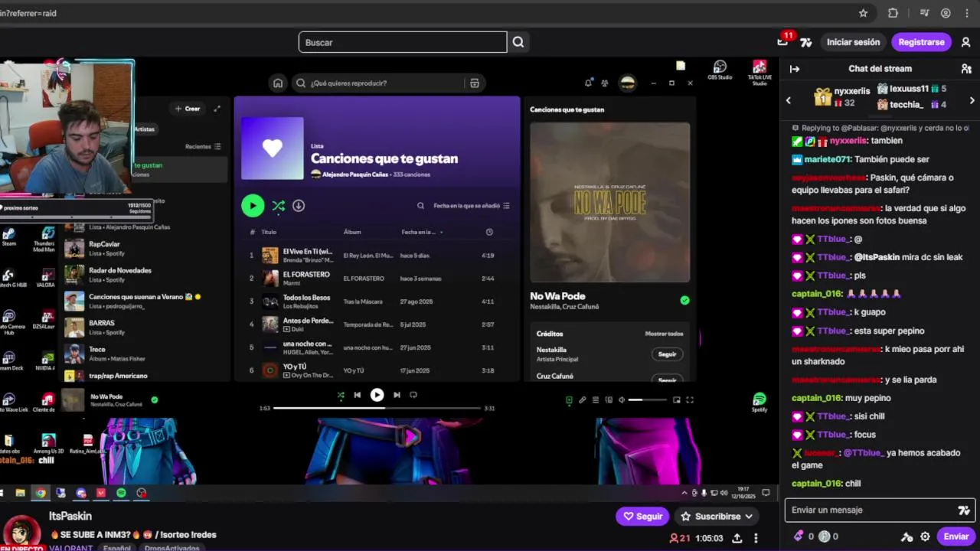
Task: Open BARRAS playlist in library
Action: pos(145,328)
